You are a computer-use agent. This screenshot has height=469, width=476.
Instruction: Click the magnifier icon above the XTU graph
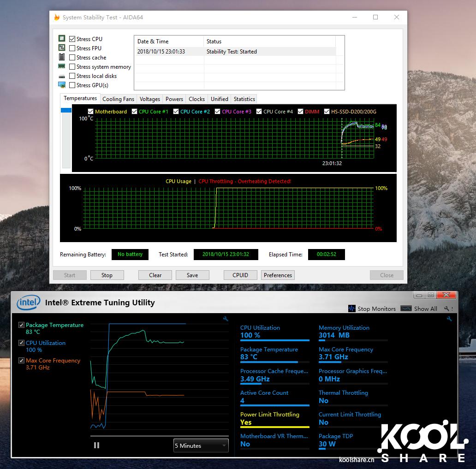click(225, 319)
